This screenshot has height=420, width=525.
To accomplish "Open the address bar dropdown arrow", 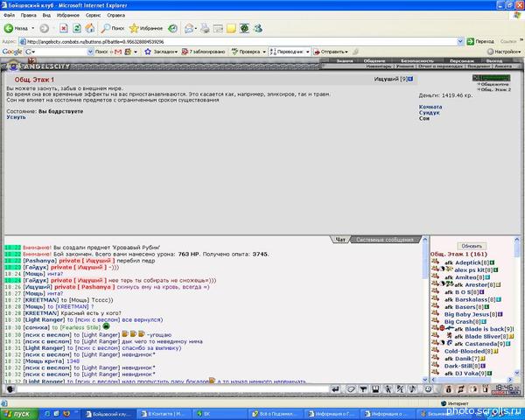I will coord(460,41).
